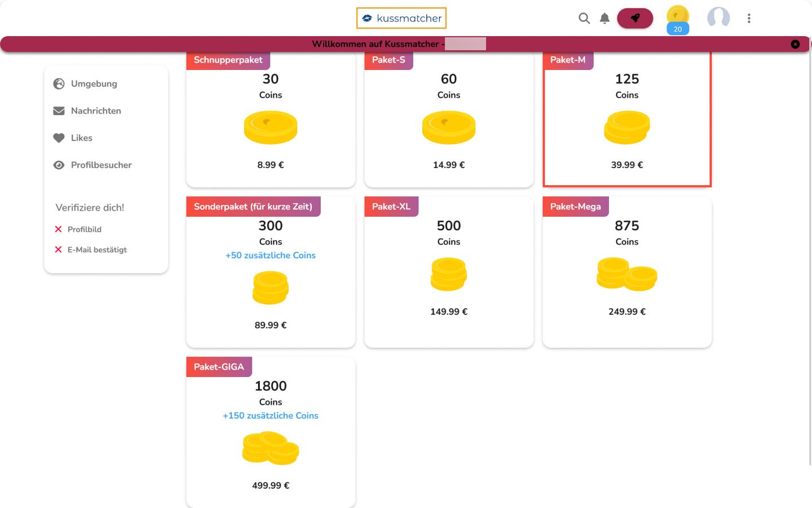Dismiss the welcome banner

(795, 44)
